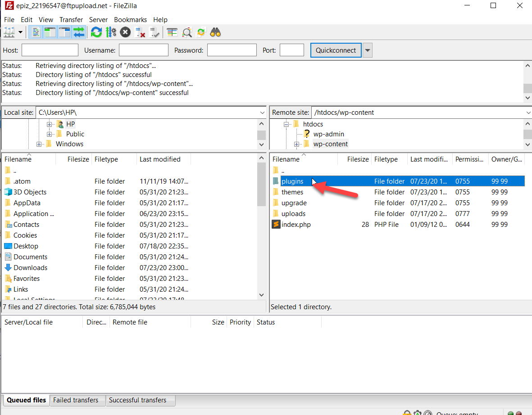Select the uploads folder icon in remote list
This screenshot has width=532, height=415.
pos(276,214)
